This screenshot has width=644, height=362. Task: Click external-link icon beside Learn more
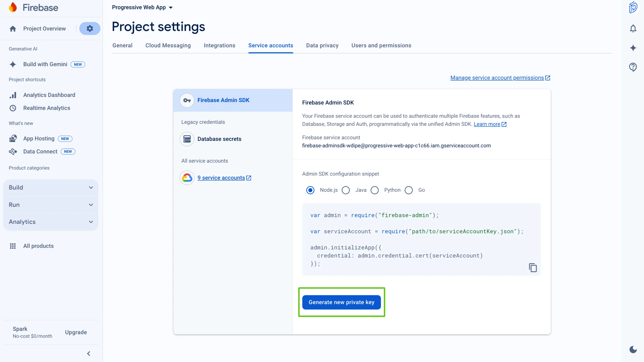click(504, 124)
